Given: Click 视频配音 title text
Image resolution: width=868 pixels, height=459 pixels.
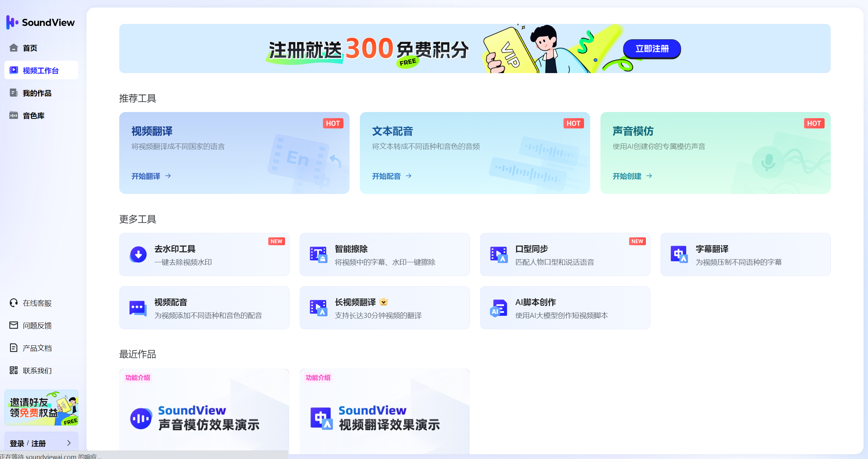Looking at the screenshot, I should (171, 302).
